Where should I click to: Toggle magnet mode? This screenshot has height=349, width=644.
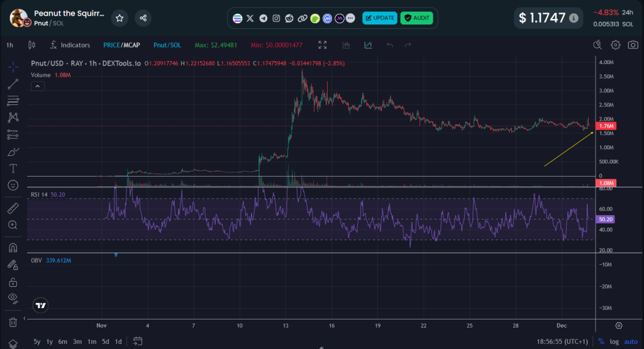(x=13, y=248)
